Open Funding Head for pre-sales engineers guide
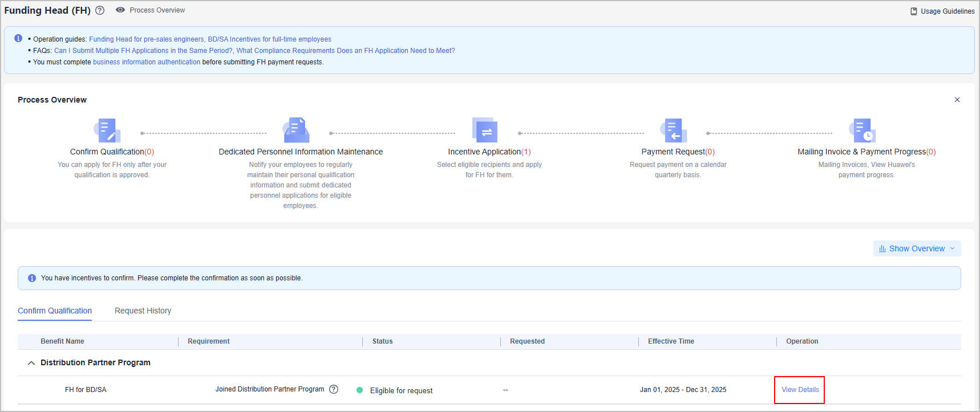The height and width of the screenshot is (412, 980). [147, 39]
